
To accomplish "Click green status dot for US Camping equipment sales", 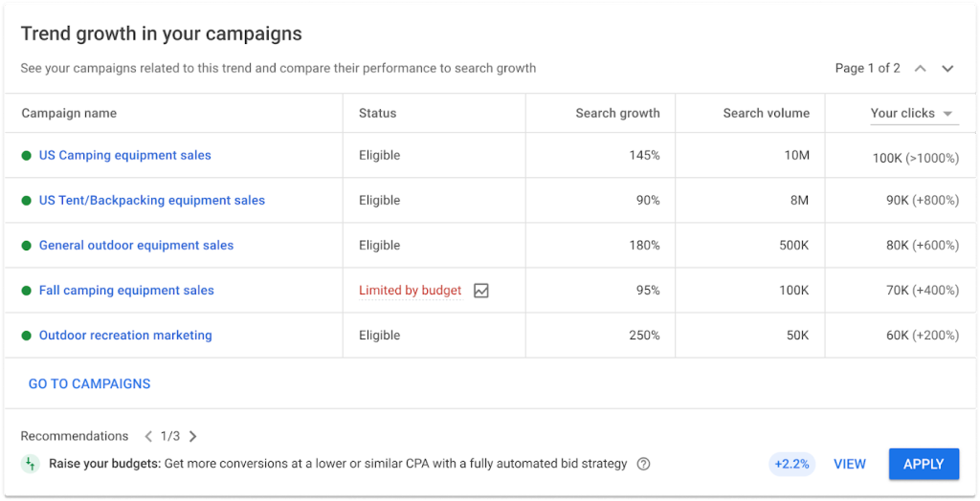I will coord(26,156).
